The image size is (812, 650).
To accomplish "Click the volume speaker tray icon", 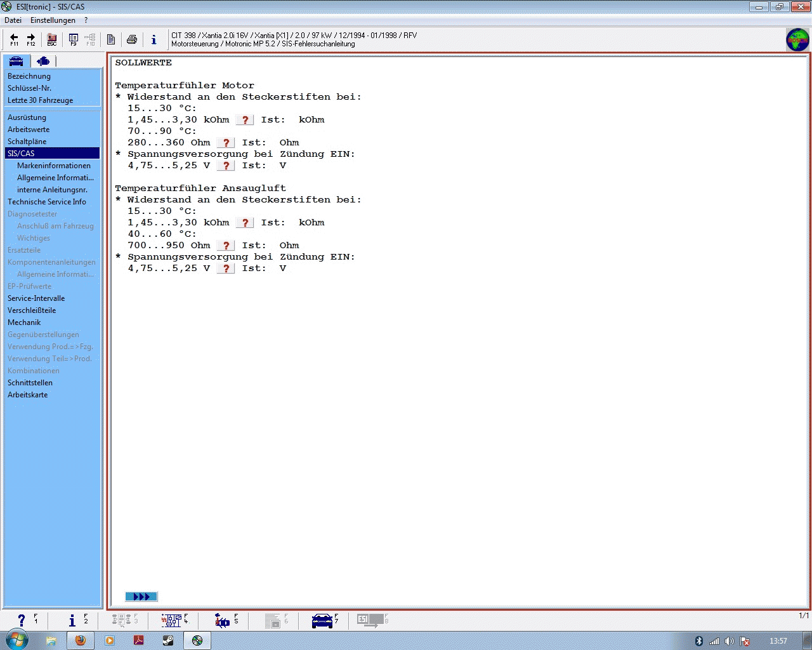I will point(730,641).
